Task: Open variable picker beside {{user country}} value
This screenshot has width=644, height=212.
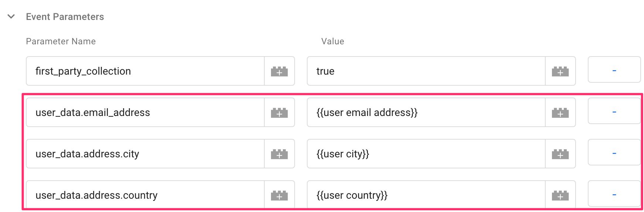Action: pyautogui.click(x=560, y=195)
